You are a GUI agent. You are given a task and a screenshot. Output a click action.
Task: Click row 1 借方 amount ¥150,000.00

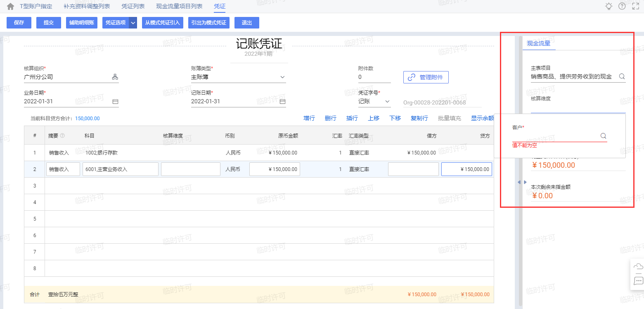coord(421,153)
